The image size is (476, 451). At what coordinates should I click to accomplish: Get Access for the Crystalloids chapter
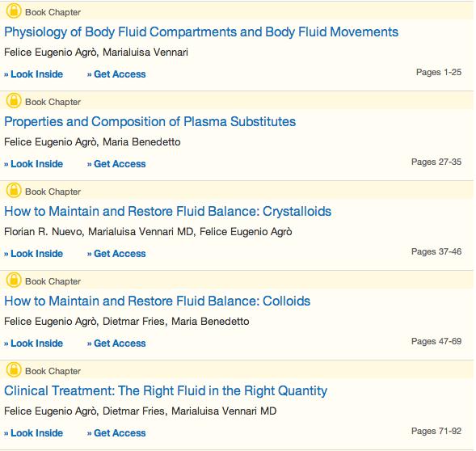pyautogui.click(x=116, y=253)
